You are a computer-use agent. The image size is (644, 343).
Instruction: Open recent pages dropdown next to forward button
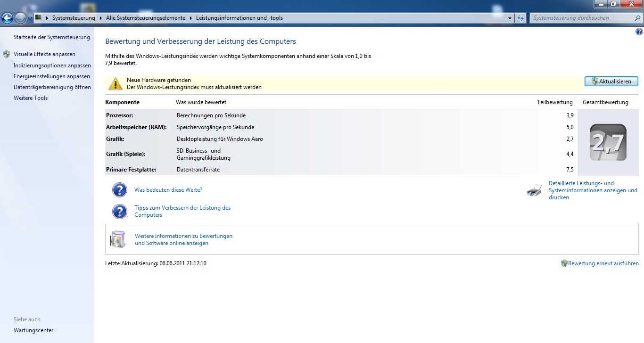click(x=30, y=18)
